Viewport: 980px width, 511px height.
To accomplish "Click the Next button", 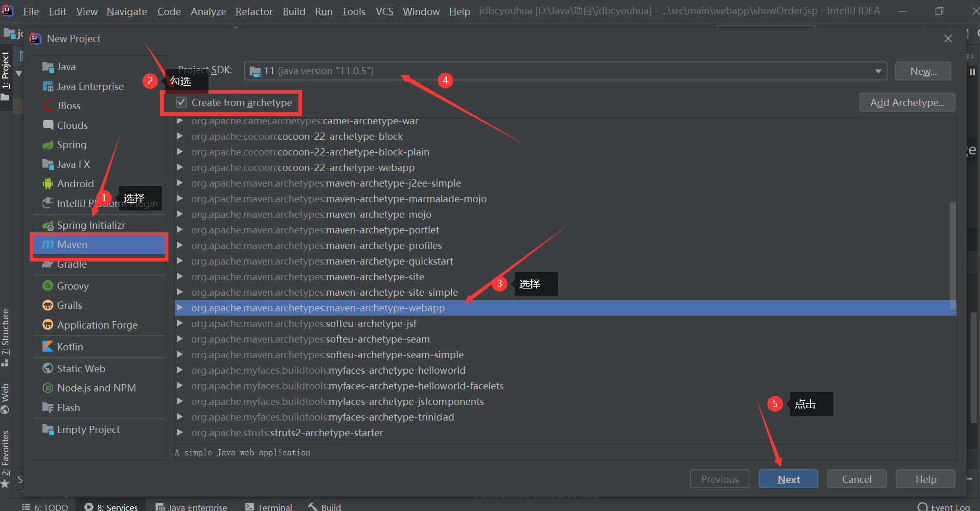I will click(x=788, y=479).
